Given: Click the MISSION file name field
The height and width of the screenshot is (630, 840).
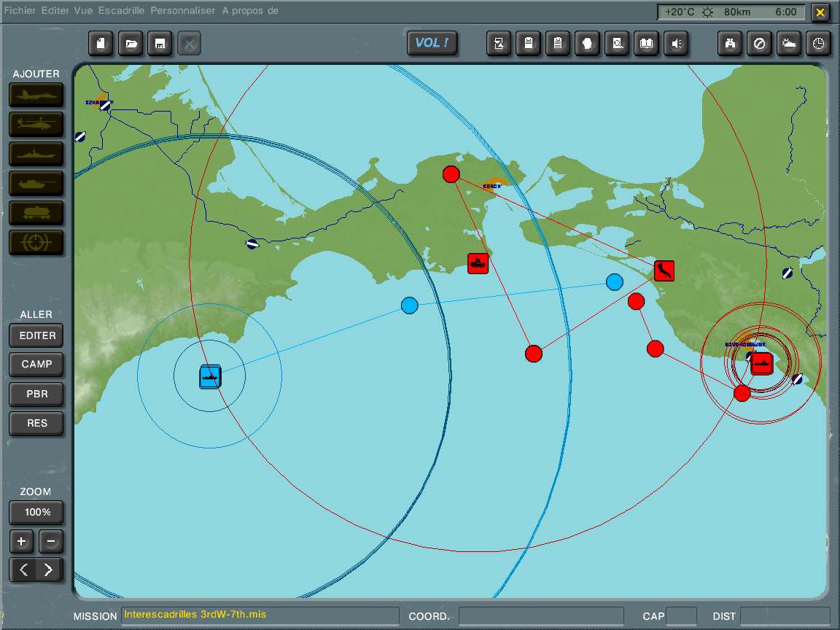Looking at the screenshot, I should coord(260,615).
